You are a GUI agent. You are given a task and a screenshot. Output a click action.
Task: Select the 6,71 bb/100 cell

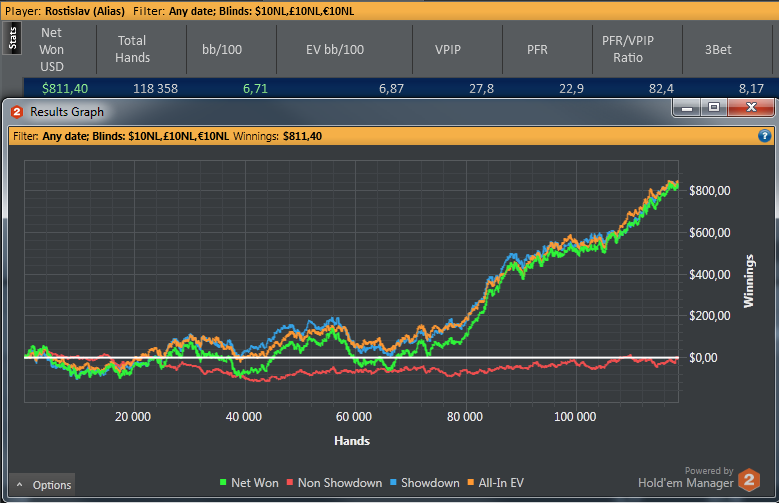coord(255,88)
